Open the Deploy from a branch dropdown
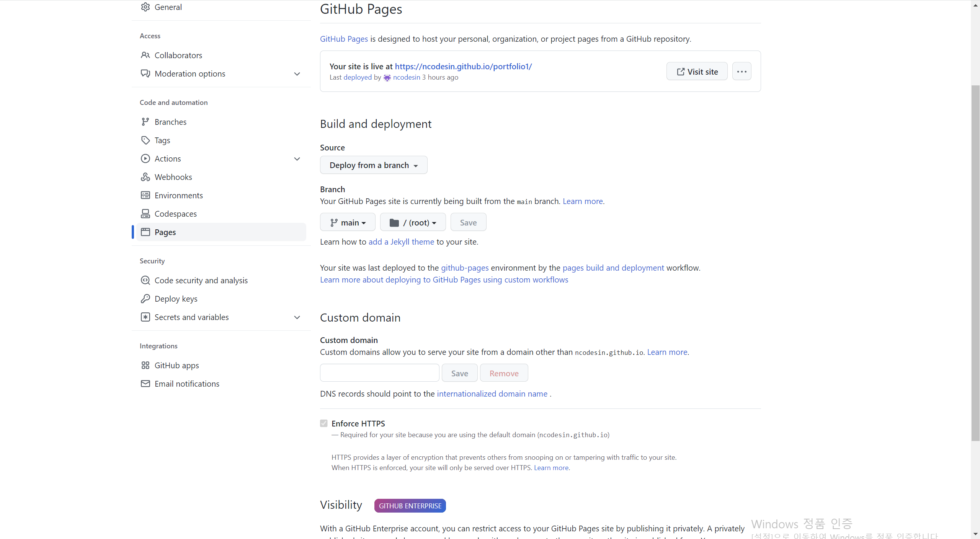980x539 pixels. (x=374, y=165)
